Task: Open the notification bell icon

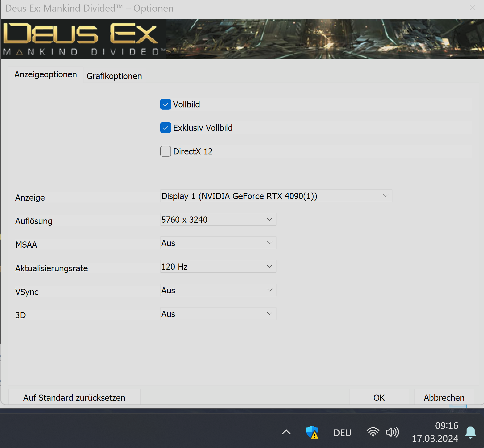Action: click(471, 432)
